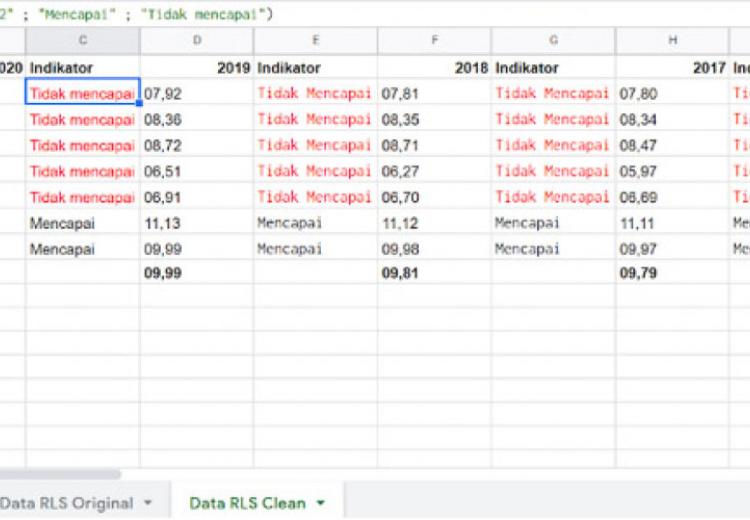Select column C Mencapai cell beside 09,99

(x=83, y=248)
